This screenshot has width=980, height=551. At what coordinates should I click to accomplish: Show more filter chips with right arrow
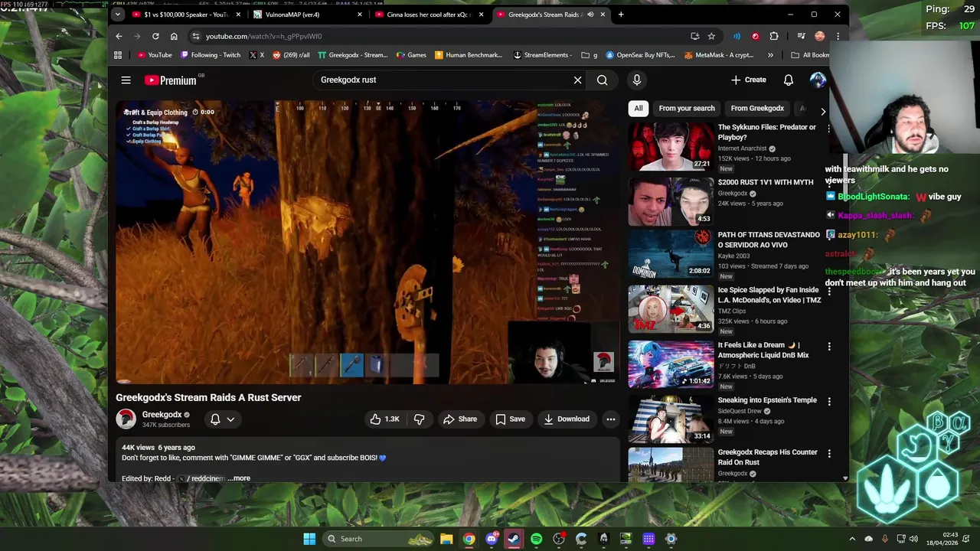click(x=823, y=111)
